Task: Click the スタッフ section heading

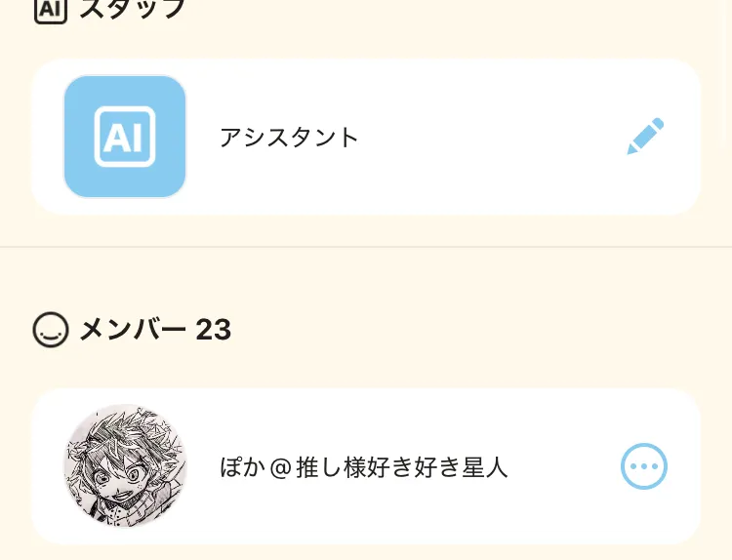Action: tap(132, 9)
